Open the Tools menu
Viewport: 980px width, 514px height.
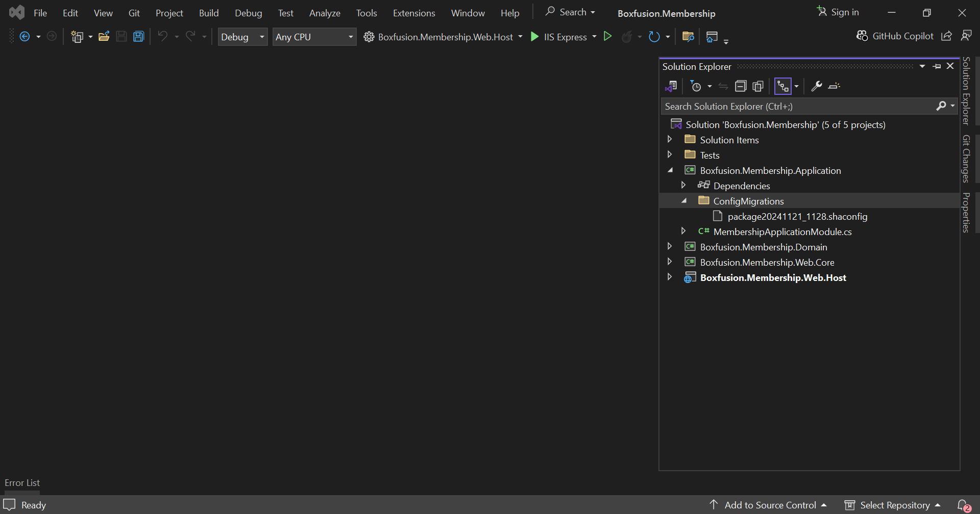(366, 13)
